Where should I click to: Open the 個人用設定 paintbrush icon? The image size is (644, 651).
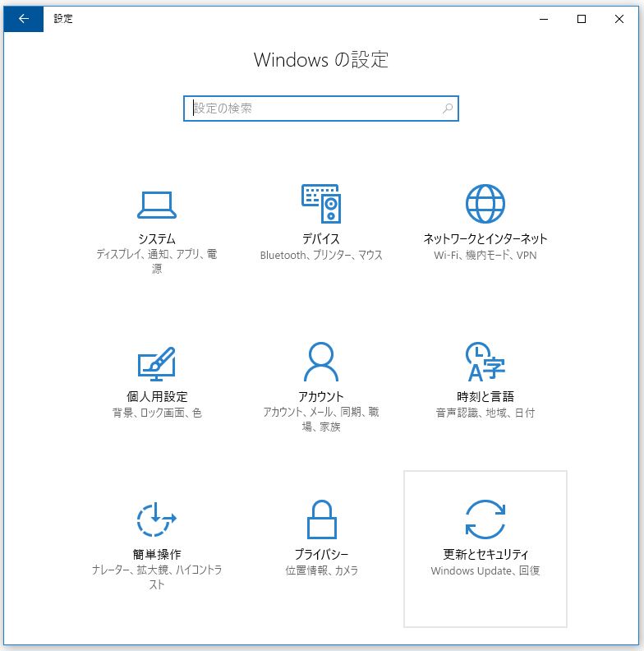(x=157, y=363)
